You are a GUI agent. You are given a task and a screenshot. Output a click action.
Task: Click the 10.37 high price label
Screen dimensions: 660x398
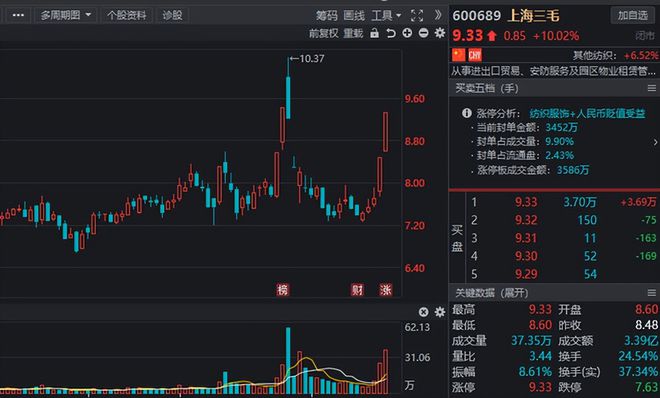pos(311,59)
